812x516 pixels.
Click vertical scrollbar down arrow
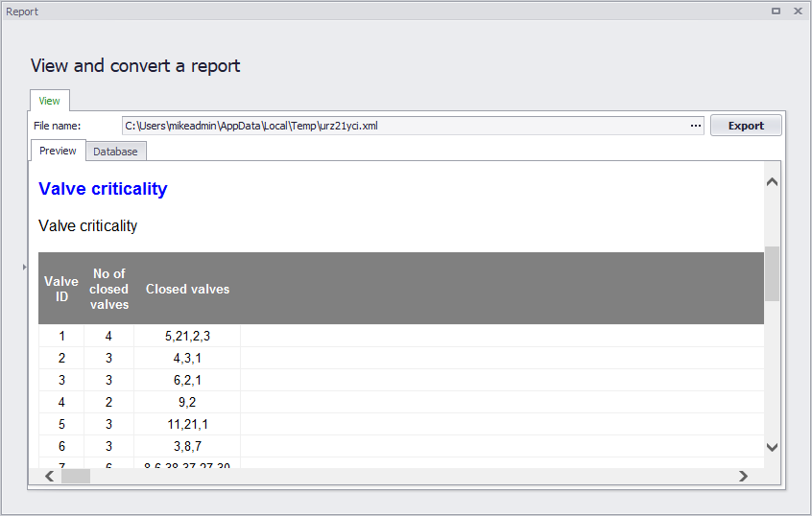tap(772, 447)
